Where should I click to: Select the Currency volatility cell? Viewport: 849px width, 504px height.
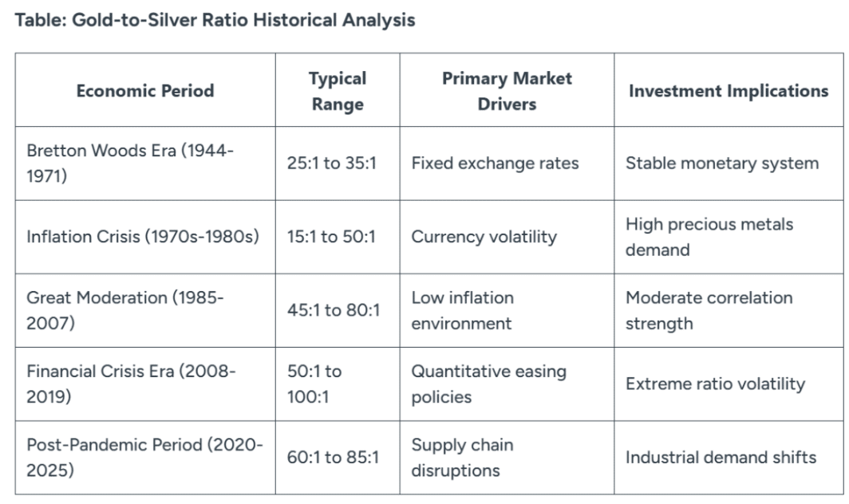click(x=484, y=237)
